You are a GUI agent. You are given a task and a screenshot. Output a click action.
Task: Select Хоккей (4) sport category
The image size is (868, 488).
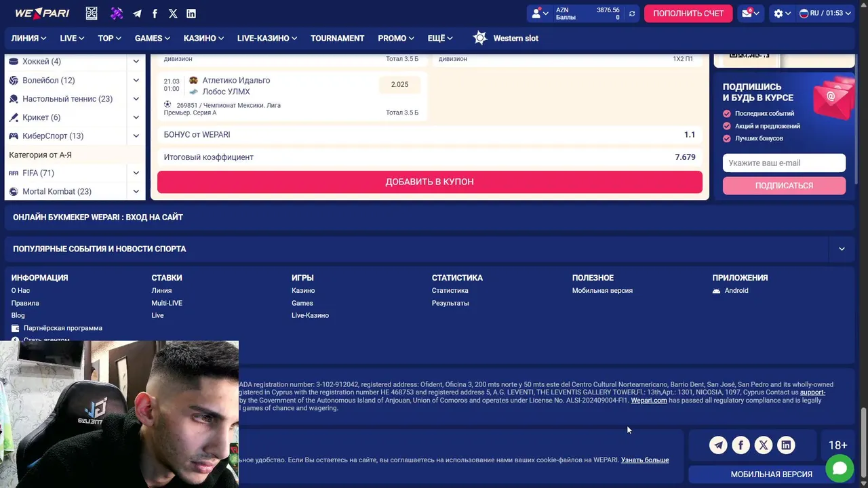[x=41, y=62]
